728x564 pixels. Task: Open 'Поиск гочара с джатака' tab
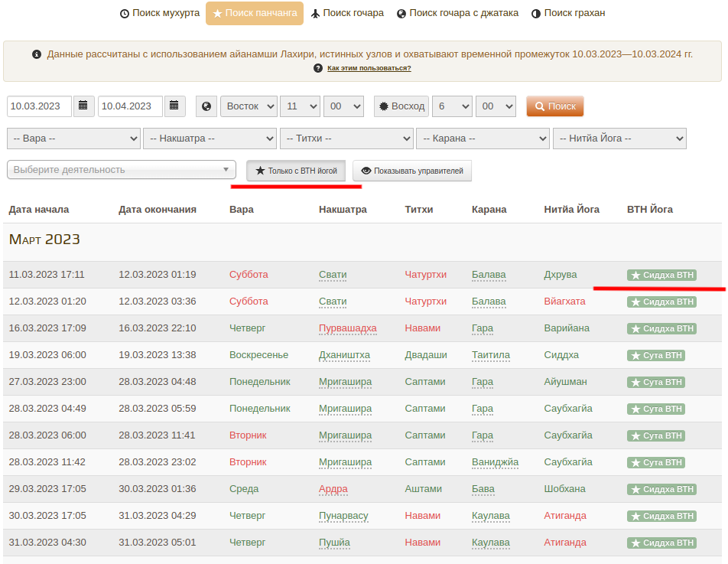click(457, 14)
